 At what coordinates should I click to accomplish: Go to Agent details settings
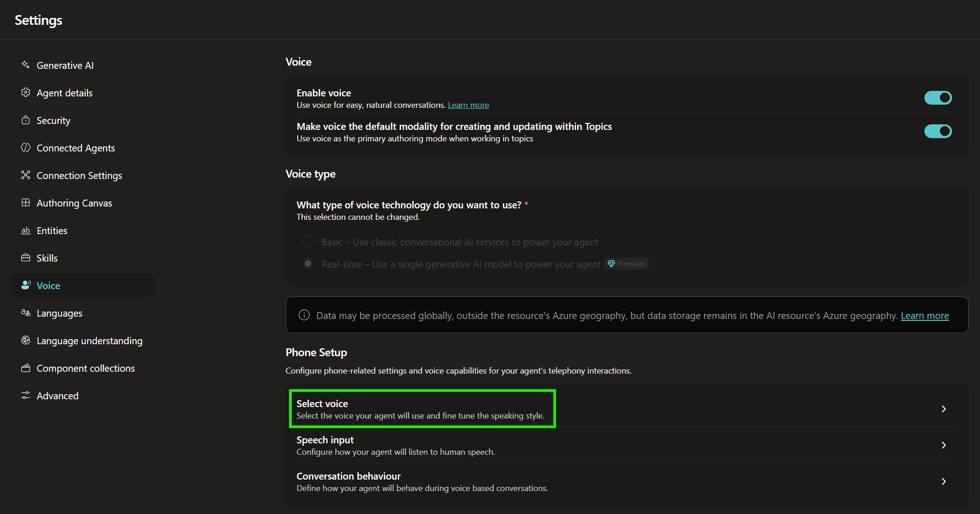coord(83,93)
